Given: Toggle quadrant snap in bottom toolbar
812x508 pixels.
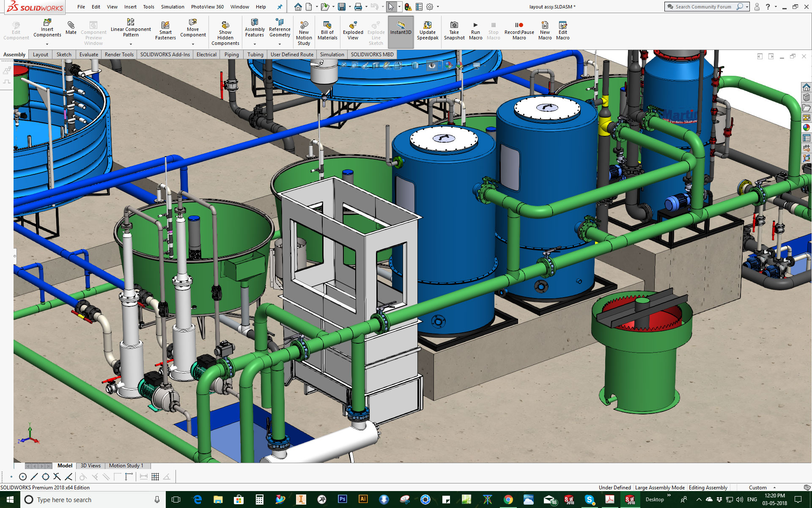Looking at the screenshot, I should [x=45, y=477].
